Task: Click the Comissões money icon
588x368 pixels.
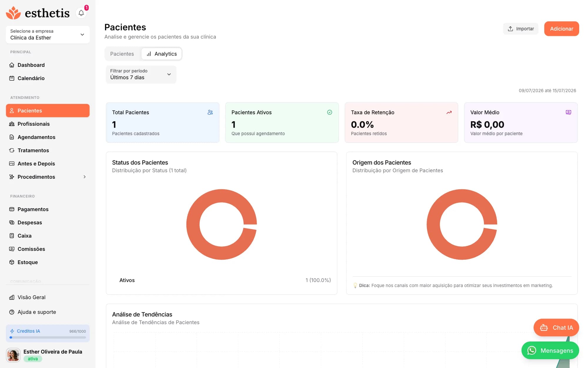Action: 12,249
